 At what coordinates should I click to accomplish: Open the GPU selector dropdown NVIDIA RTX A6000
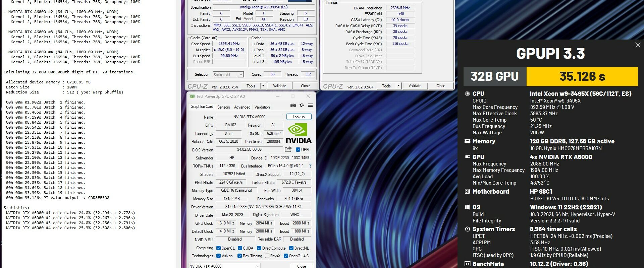coord(224,266)
